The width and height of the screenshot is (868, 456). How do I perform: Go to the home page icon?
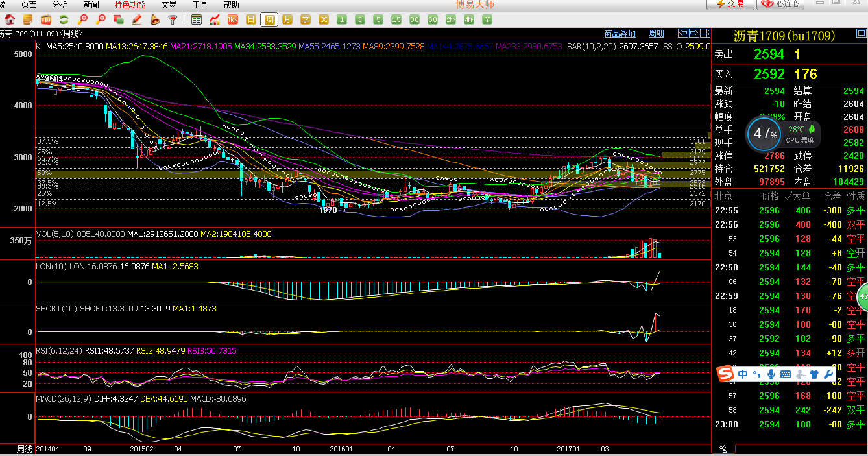(x=10, y=19)
